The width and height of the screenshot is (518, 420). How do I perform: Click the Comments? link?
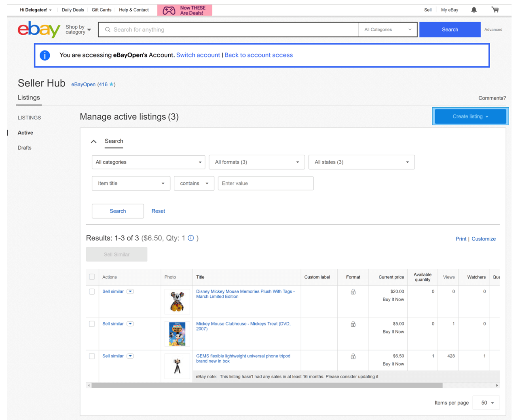492,98
